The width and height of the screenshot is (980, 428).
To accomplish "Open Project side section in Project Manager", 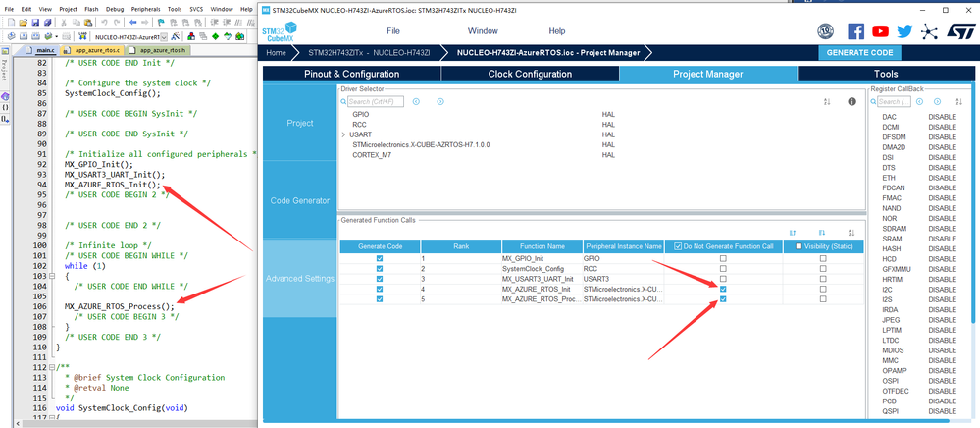I will pyautogui.click(x=300, y=123).
